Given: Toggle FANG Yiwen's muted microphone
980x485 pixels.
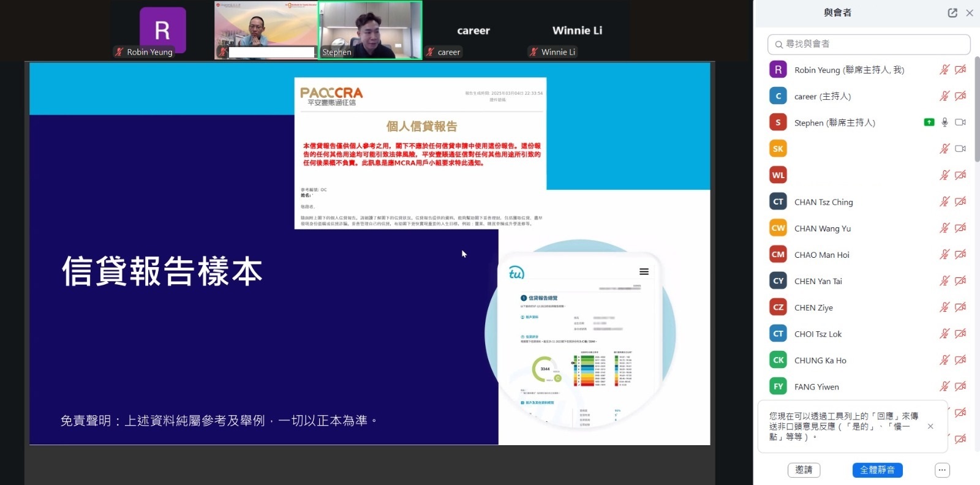Looking at the screenshot, I should (944, 386).
